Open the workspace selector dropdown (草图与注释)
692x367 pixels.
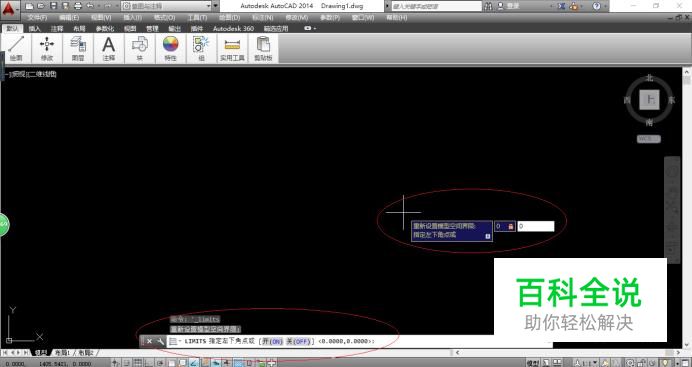point(166,6)
